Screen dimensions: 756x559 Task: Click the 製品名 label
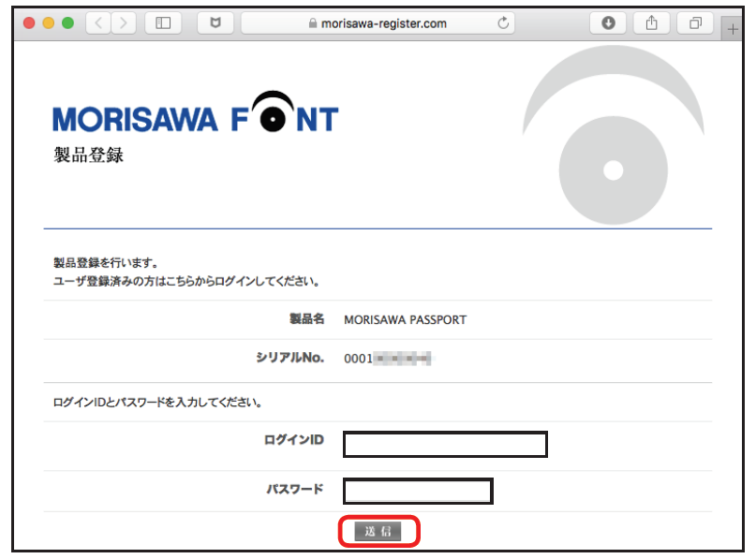pos(306,318)
